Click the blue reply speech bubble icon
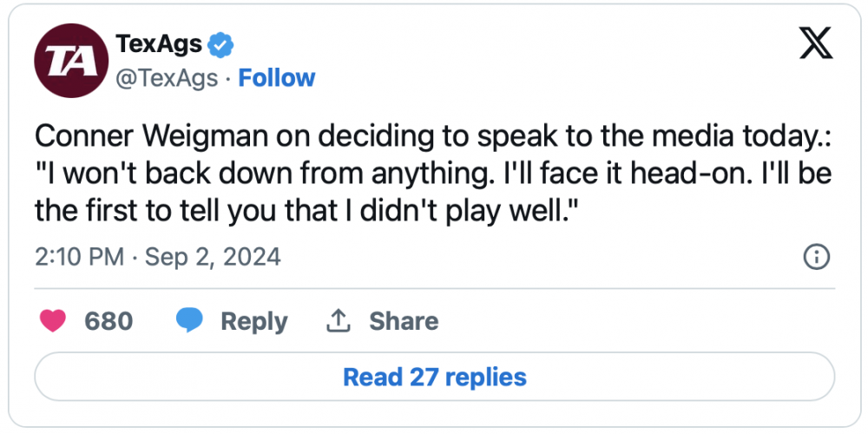This screenshot has width=868, height=434. pyautogui.click(x=189, y=321)
